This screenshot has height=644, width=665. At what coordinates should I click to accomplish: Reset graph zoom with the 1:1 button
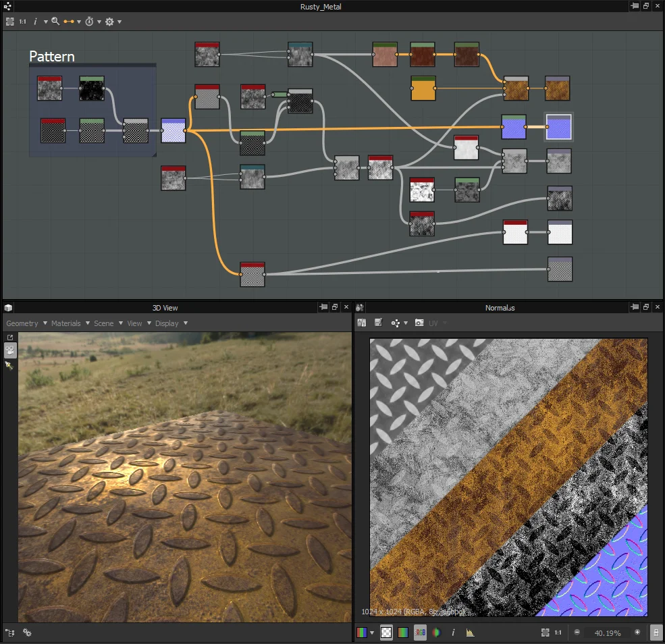(23, 21)
